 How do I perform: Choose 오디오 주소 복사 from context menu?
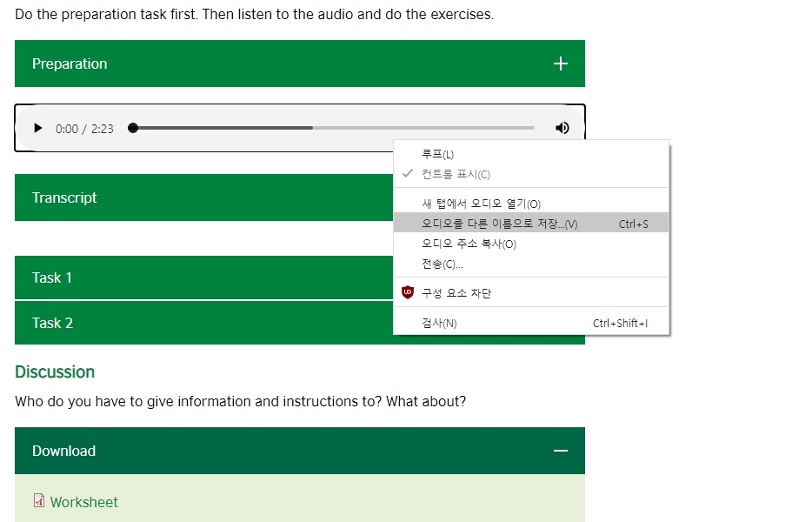[x=531, y=244]
